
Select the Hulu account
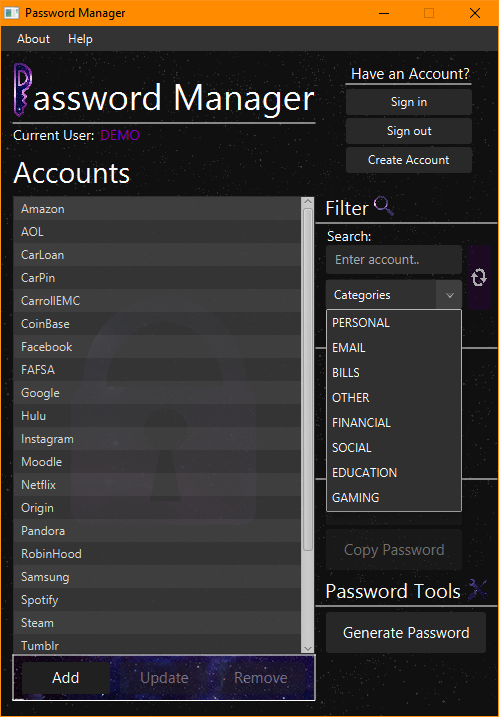pyautogui.click(x=157, y=416)
